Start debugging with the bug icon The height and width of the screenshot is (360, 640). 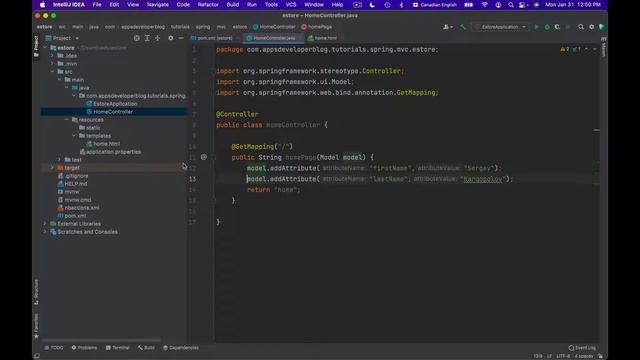click(547, 27)
